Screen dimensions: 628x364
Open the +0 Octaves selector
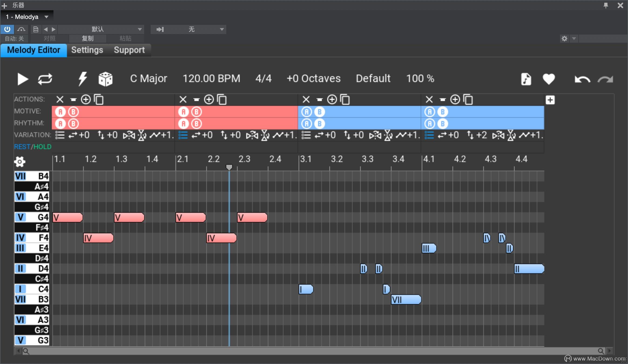tap(313, 79)
